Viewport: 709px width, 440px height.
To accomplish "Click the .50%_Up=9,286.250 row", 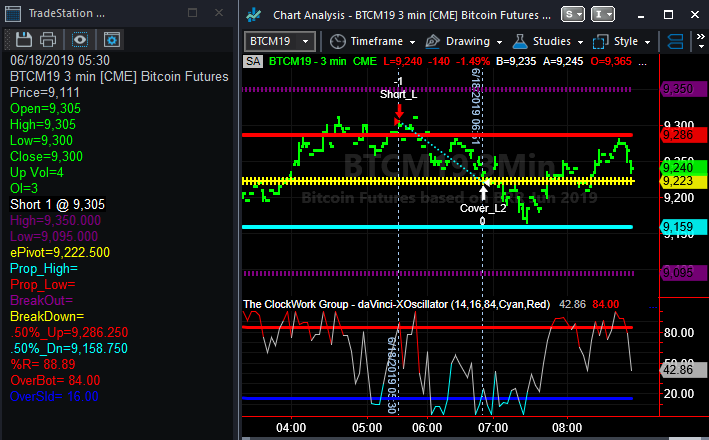I will point(69,332).
